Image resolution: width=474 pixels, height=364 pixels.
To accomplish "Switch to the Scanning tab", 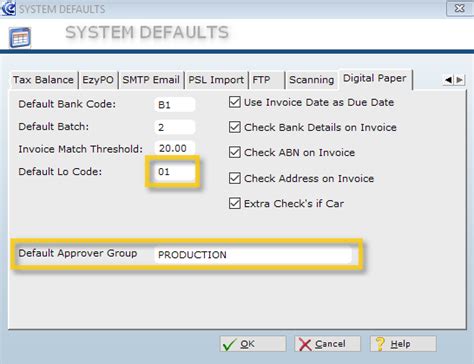I will coord(311,80).
